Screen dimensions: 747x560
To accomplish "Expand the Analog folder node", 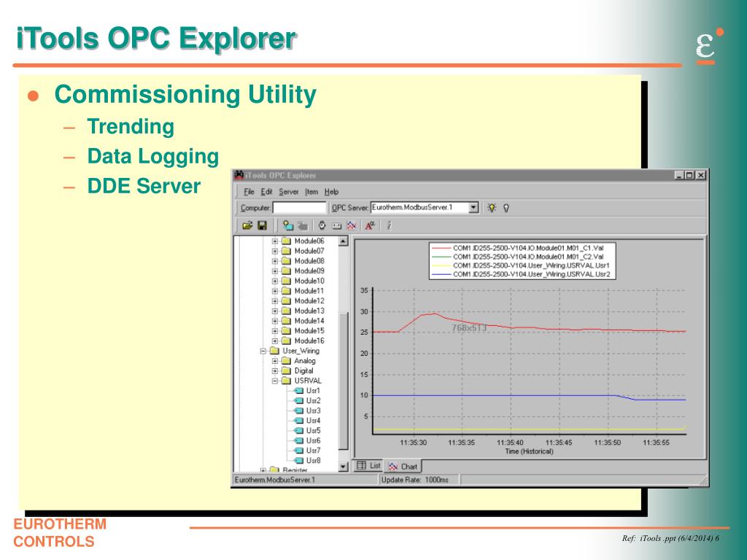I will [275, 361].
